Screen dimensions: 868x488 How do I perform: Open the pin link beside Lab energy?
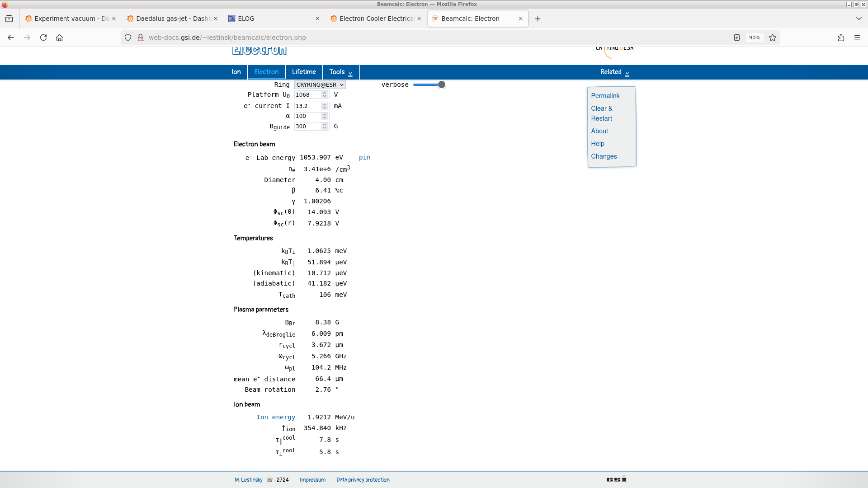[365, 158]
